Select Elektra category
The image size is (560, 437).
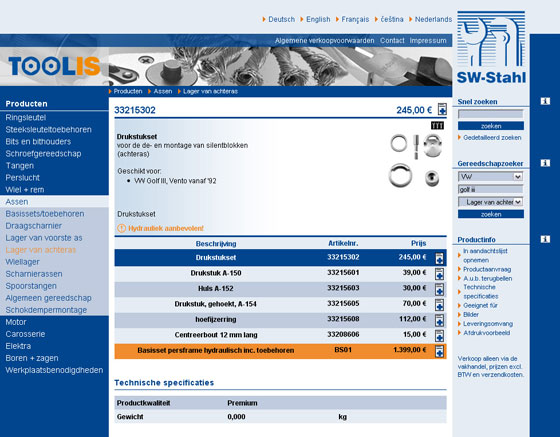tap(18, 346)
